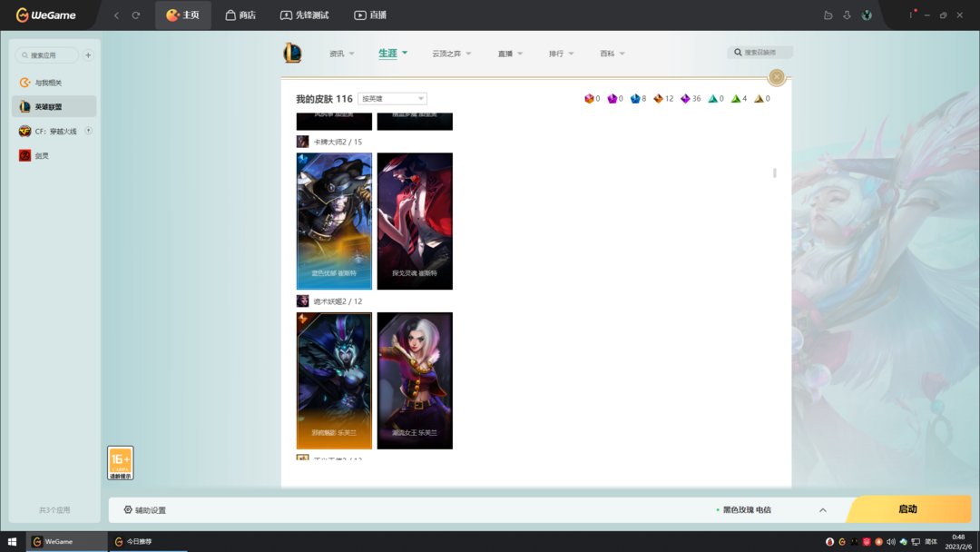
Task: Open the 按英雄 sort dropdown
Action: [392, 99]
